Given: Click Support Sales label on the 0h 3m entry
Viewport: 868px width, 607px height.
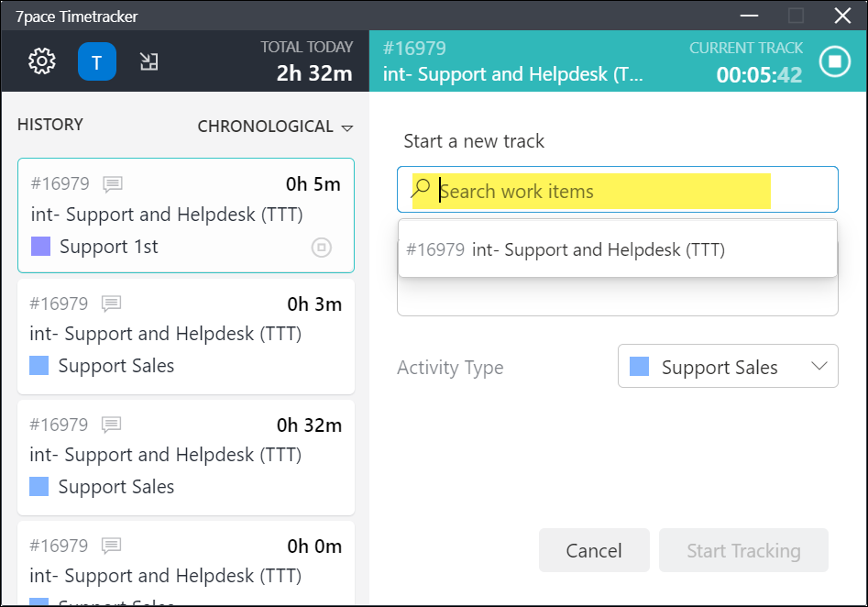Looking at the screenshot, I should (x=116, y=366).
